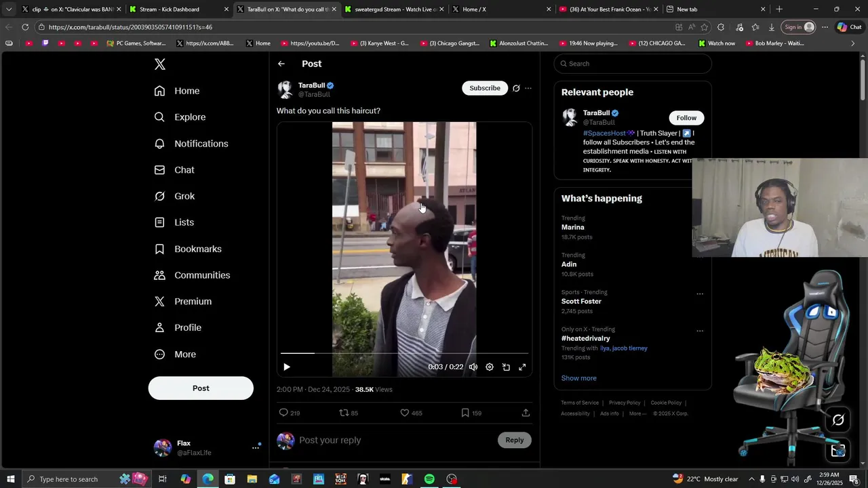Open Premium in sidebar
The height and width of the screenshot is (488, 868).
183,302
